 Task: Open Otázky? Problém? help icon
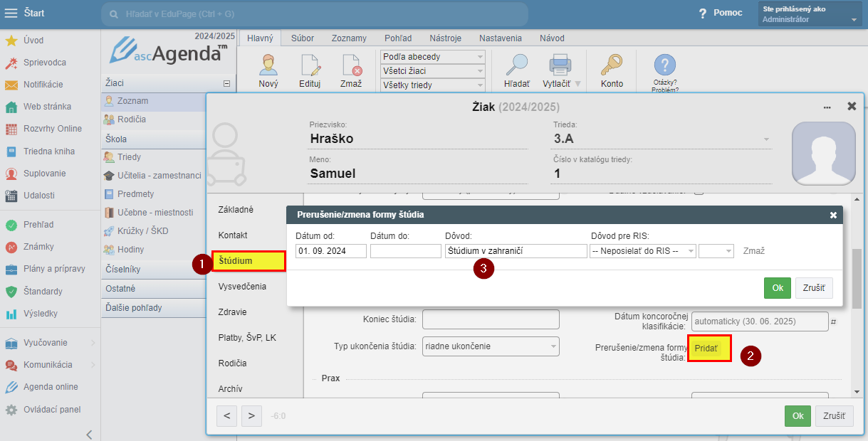click(665, 65)
